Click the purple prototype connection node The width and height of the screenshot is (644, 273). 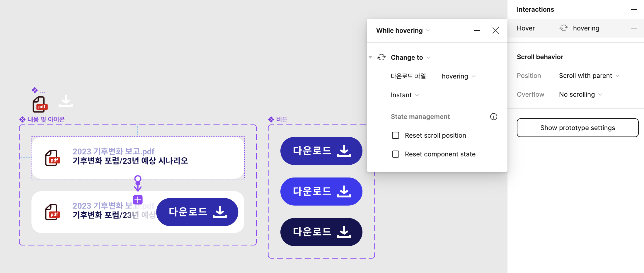(138, 178)
